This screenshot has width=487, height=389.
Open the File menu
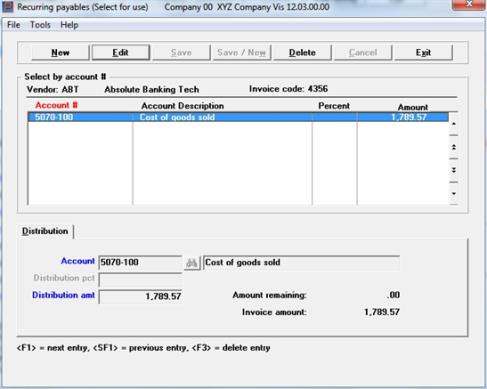(14, 25)
